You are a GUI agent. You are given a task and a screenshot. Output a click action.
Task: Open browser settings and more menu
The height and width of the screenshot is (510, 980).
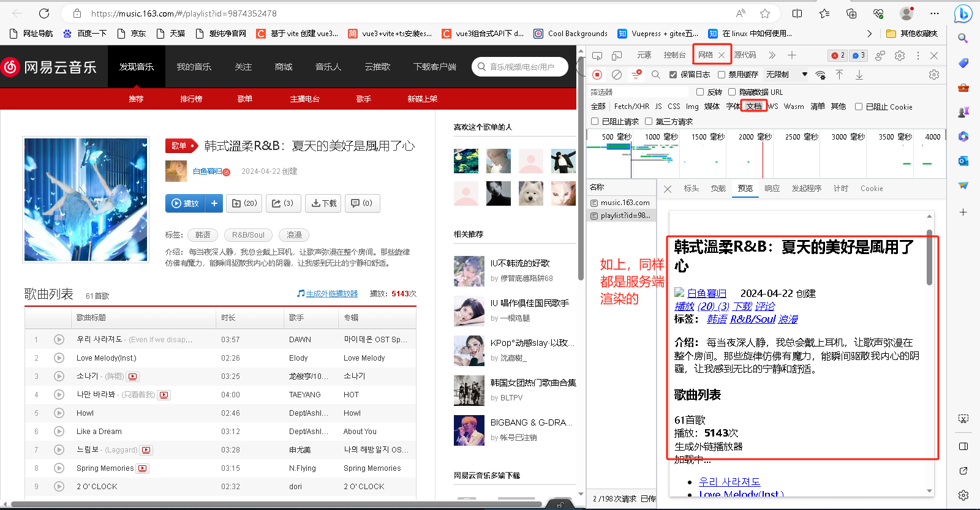click(934, 13)
